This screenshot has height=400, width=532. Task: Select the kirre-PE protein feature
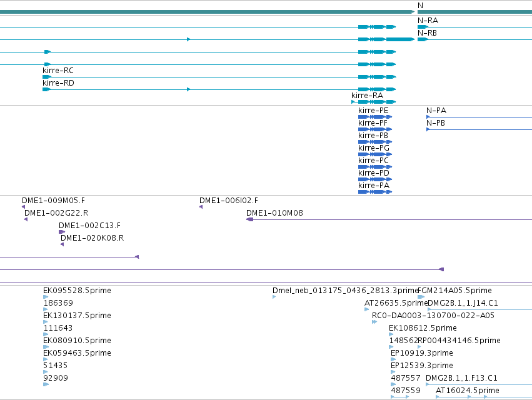pos(375,117)
